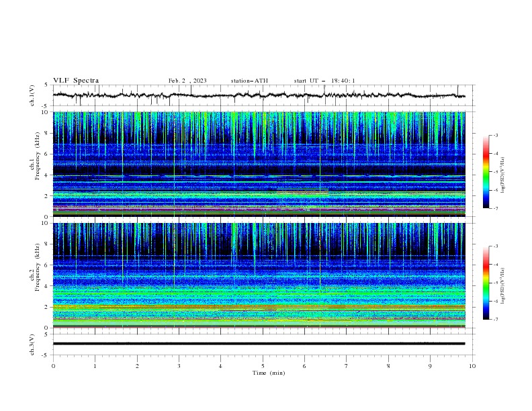Click time axis tick label "6"
This screenshot has height=411, width=532.
pos(304,366)
